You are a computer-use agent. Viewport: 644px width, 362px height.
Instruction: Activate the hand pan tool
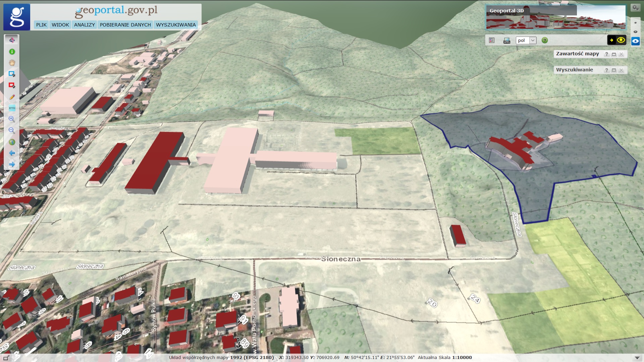[x=12, y=63]
